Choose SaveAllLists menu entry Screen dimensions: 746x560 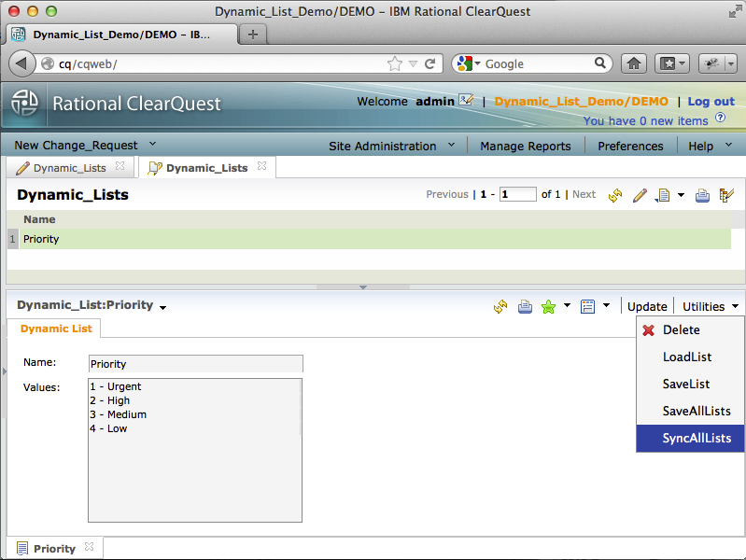click(690, 411)
